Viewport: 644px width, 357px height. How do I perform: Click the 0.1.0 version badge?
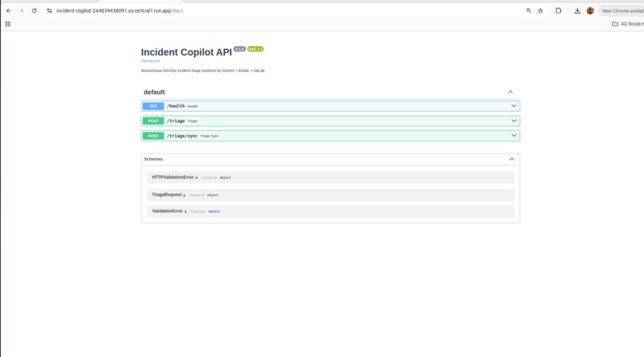pyautogui.click(x=240, y=49)
